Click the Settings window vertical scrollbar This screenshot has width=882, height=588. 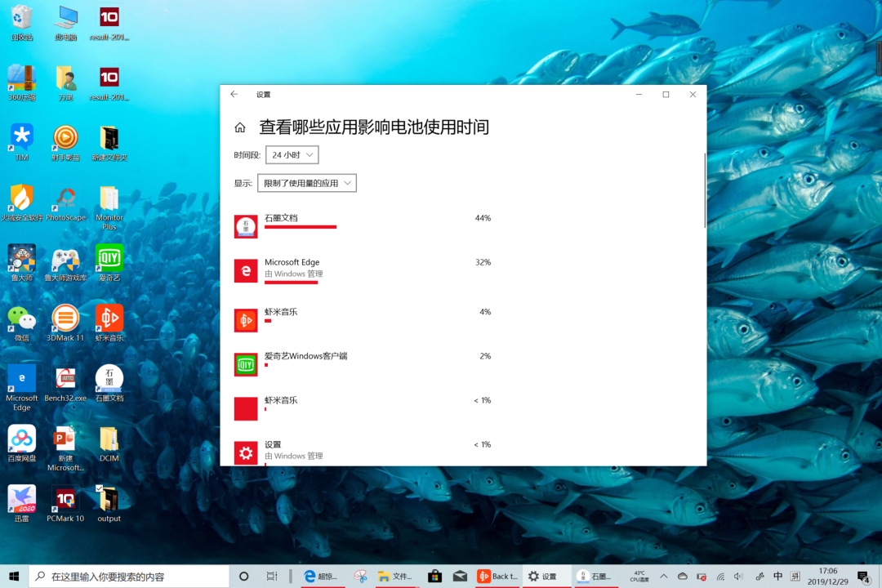point(705,191)
